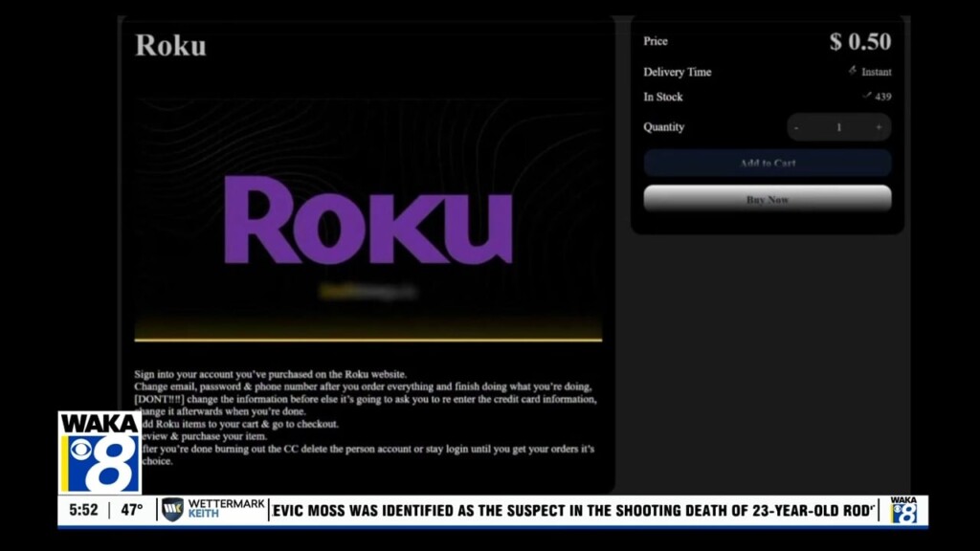Screen dimensions: 980x551
Task: Click the lightning bolt Instant delivery icon
Action: 853,71
